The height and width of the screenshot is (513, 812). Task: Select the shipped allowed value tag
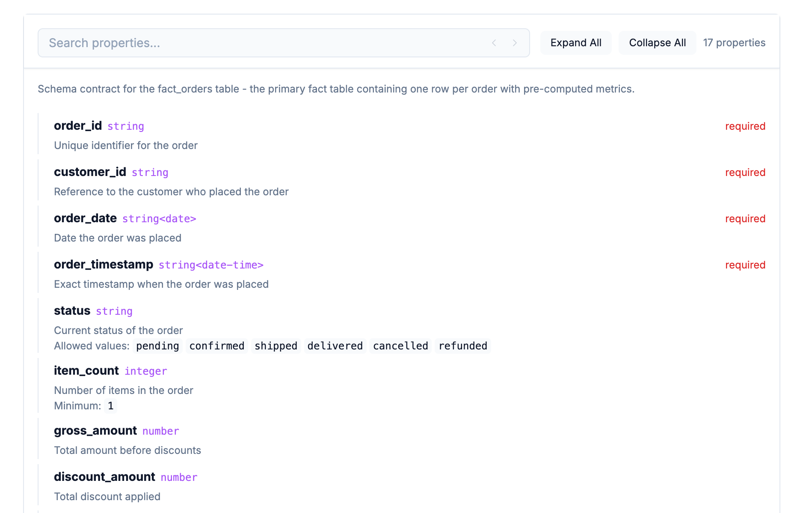point(276,346)
